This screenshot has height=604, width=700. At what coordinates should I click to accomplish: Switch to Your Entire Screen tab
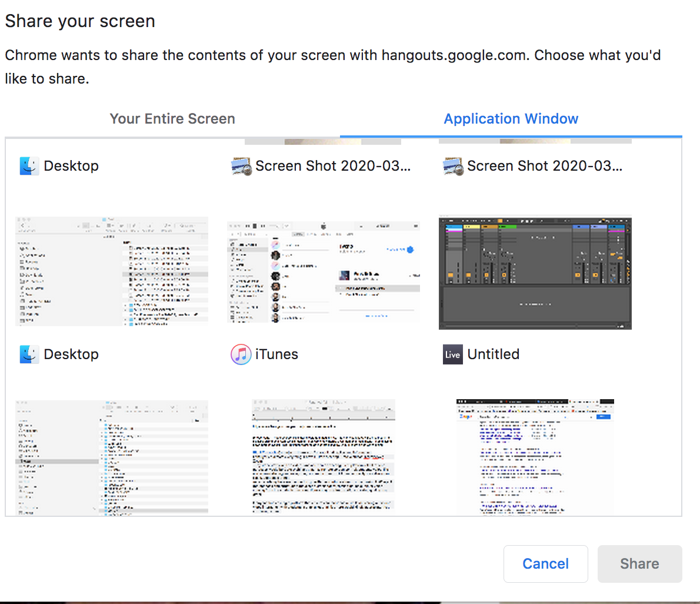coord(172,119)
